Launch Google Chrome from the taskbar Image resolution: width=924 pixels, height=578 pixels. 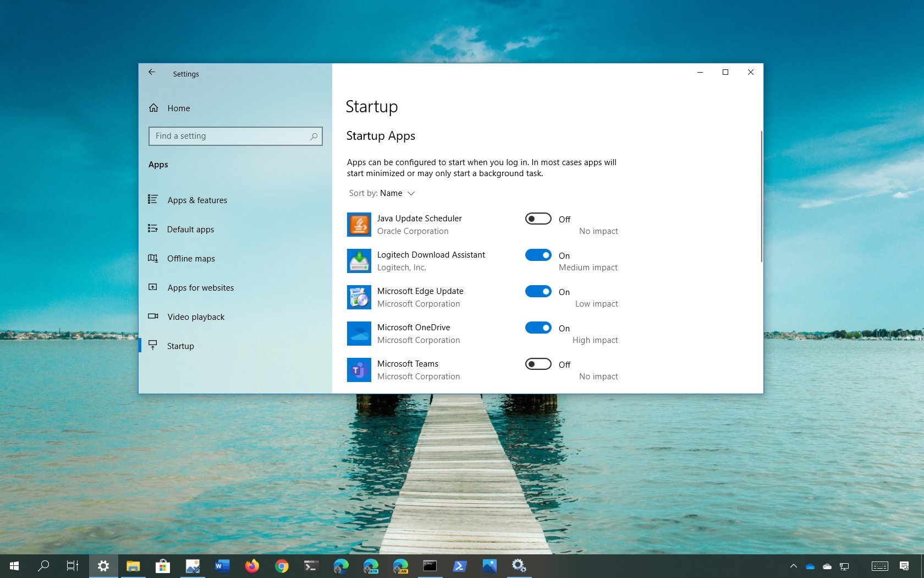[282, 566]
